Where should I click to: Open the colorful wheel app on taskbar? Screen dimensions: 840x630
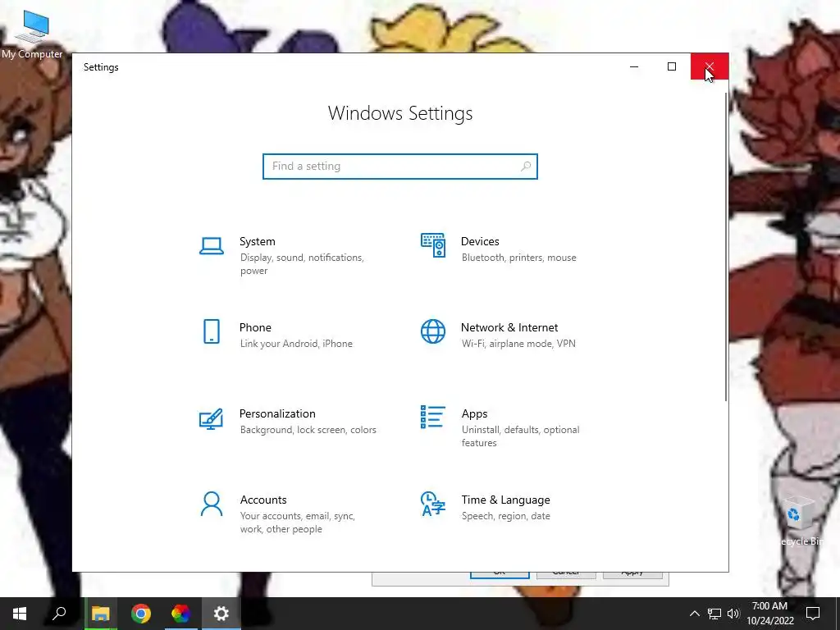pos(181,614)
